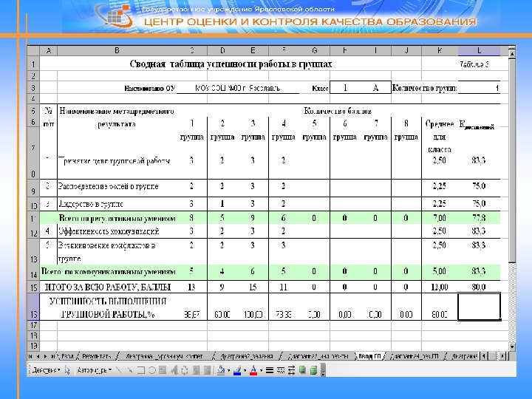
Task: Apply Line Color brush
Action: click(x=237, y=370)
